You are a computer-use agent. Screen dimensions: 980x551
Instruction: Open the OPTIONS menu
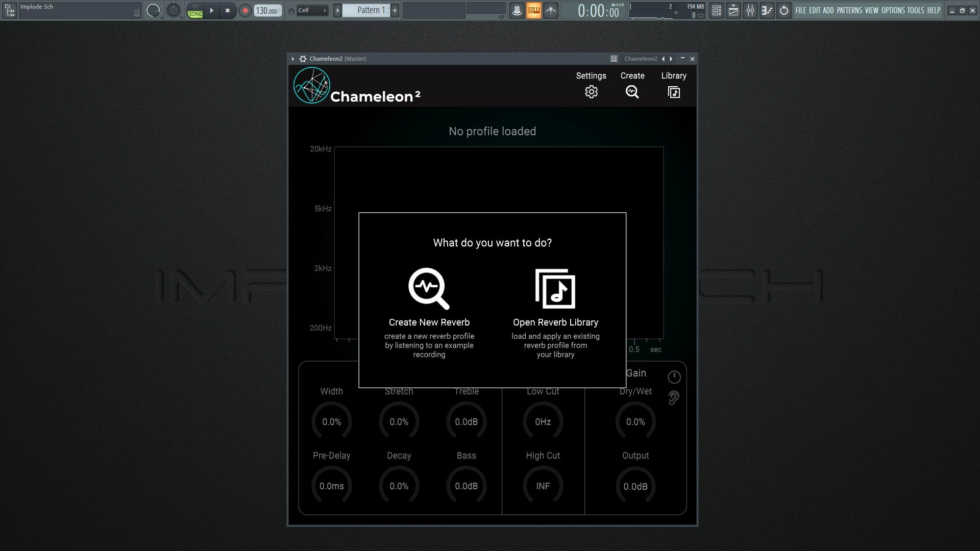893,10
